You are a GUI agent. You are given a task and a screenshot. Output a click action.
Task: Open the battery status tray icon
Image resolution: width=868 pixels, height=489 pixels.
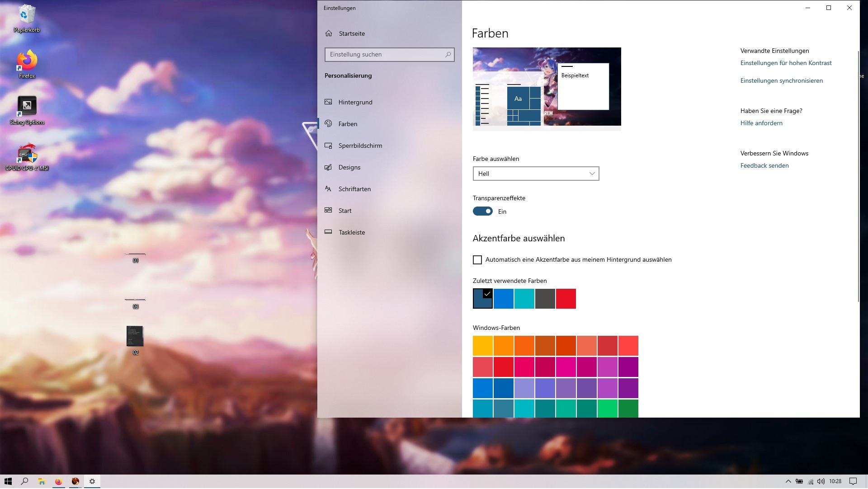tap(799, 482)
